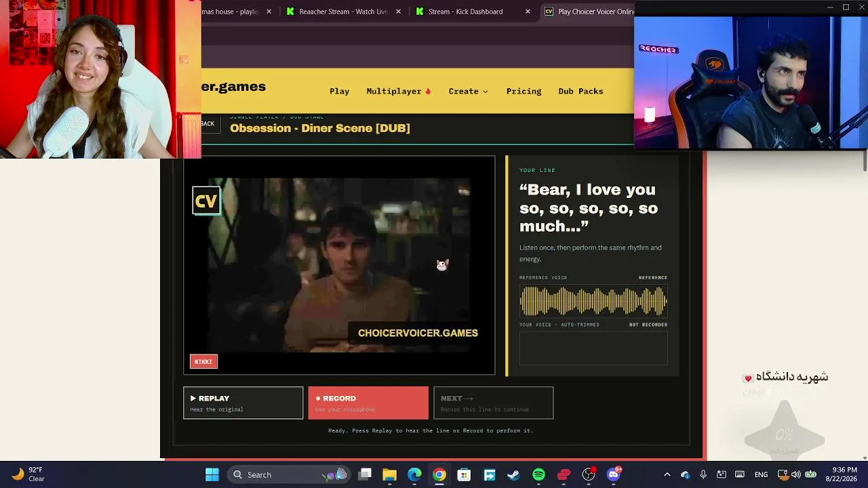Image resolution: width=868 pixels, height=488 pixels.
Task: Switch to Play Choicer Voicer Online tab
Action: point(587,12)
